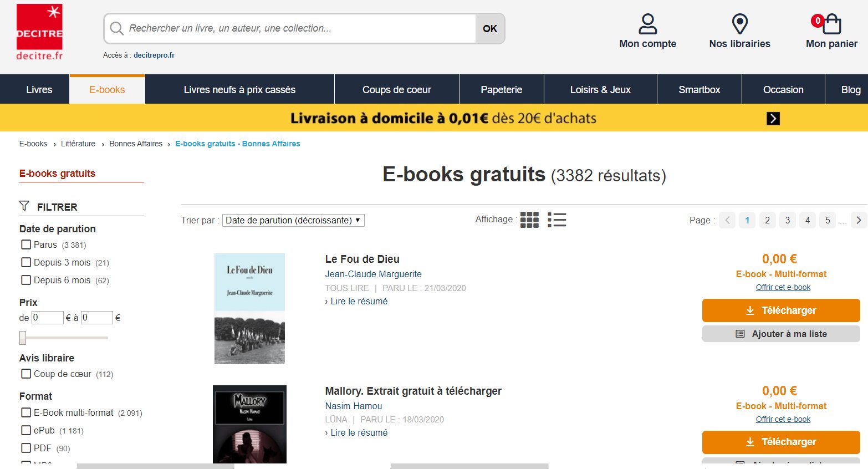Enable the Coup de cœur filter
This screenshot has width=868, height=469.
click(x=26, y=374)
